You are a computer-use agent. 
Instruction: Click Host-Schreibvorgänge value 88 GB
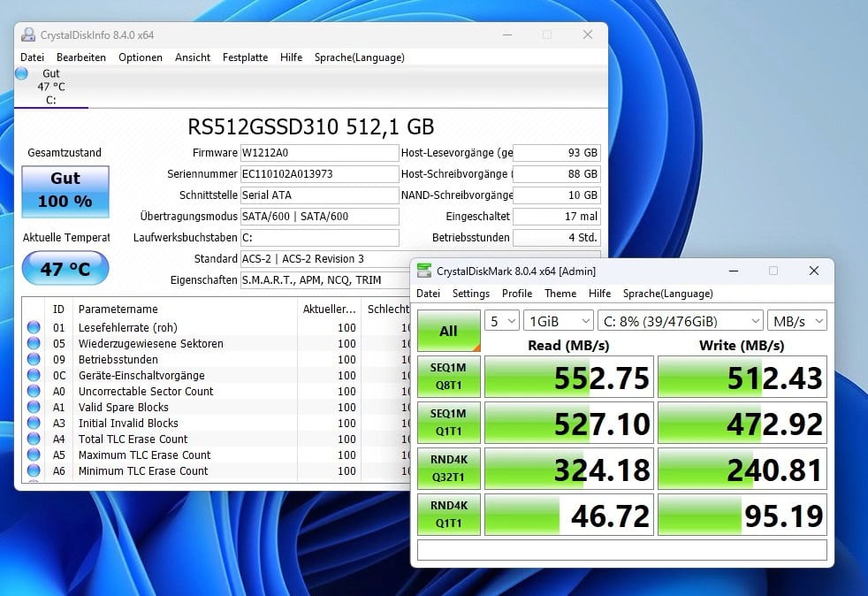[x=556, y=174]
